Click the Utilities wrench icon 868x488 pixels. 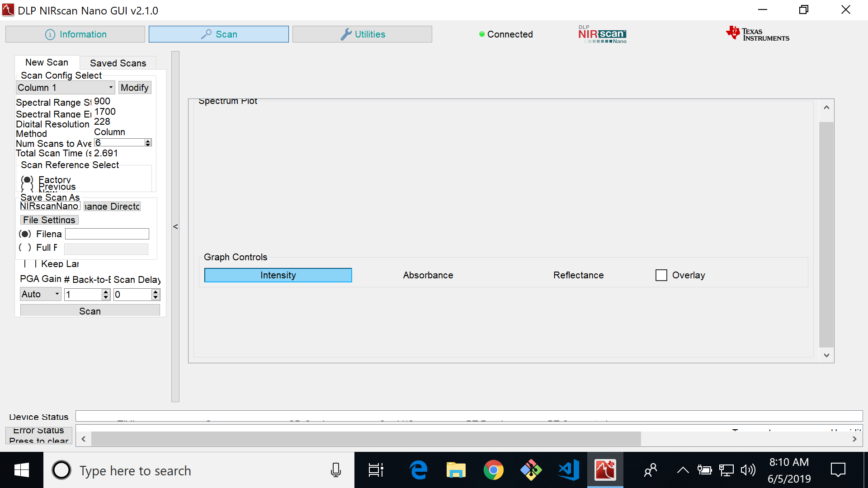[346, 34]
